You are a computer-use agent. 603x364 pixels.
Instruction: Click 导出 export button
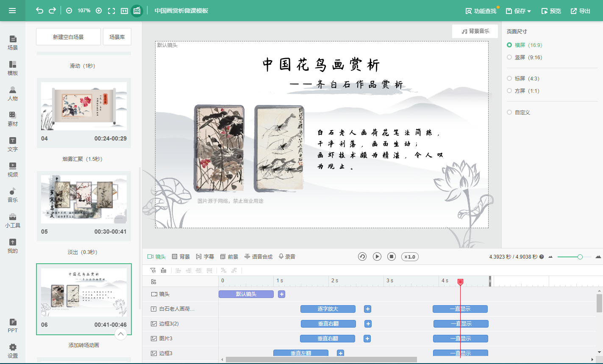coord(581,11)
